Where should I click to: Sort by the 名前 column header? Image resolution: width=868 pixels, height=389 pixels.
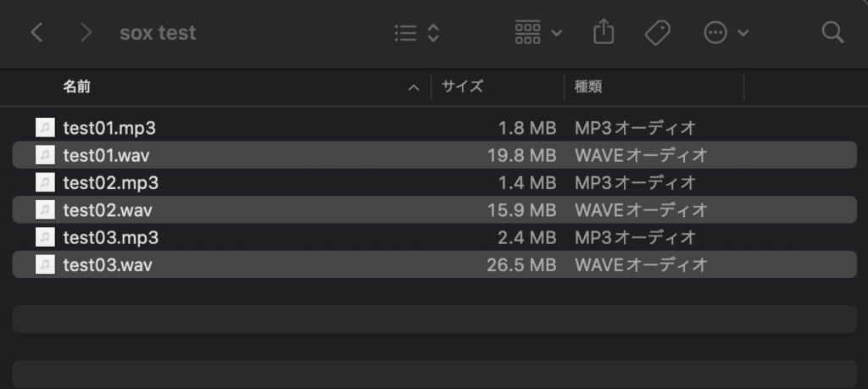click(x=76, y=86)
